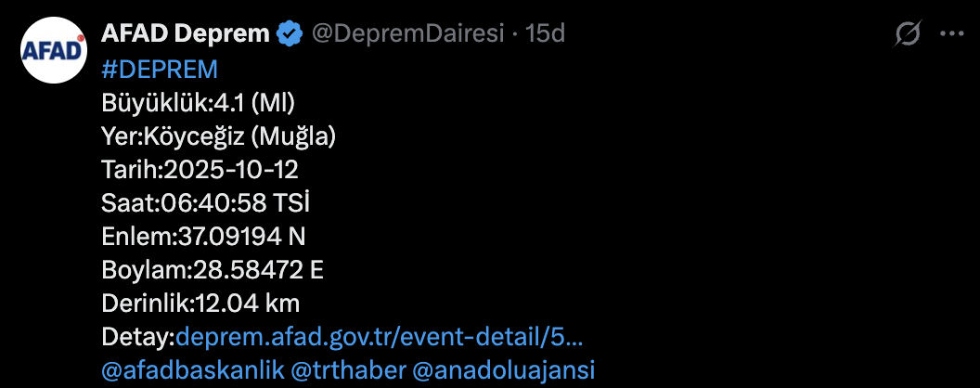
Task: Click the Detay: label text
Action: [x=137, y=336]
